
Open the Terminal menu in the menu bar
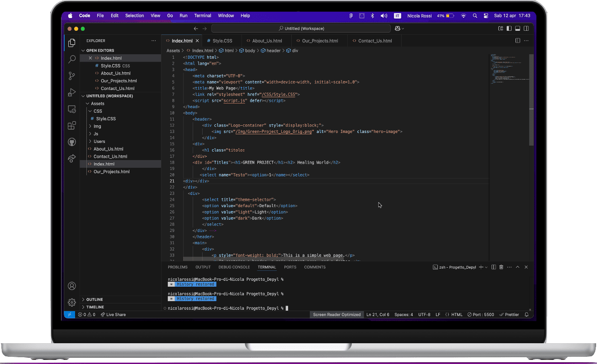(x=203, y=15)
